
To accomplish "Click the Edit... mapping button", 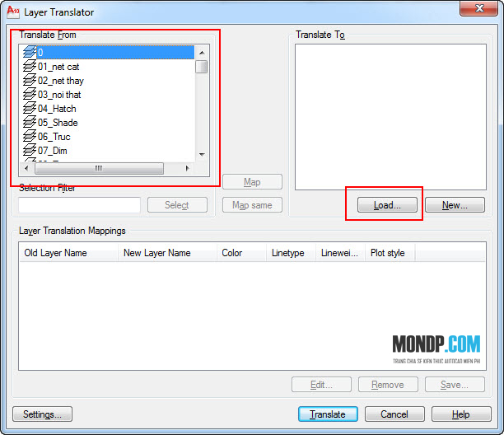I will click(321, 385).
